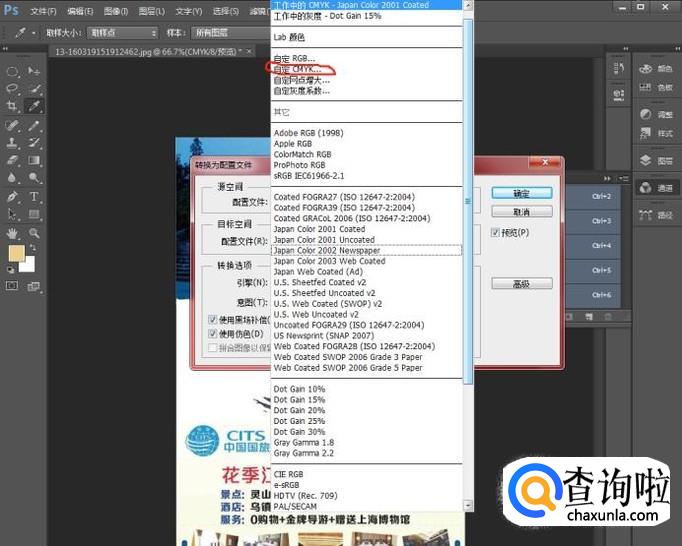Select the Crop tool

tap(12, 106)
